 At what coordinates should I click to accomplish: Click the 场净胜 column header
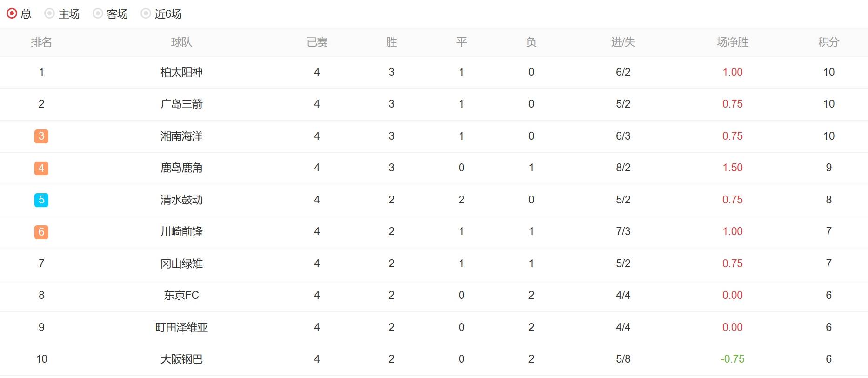pyautogui.click(x=732, y=42)
